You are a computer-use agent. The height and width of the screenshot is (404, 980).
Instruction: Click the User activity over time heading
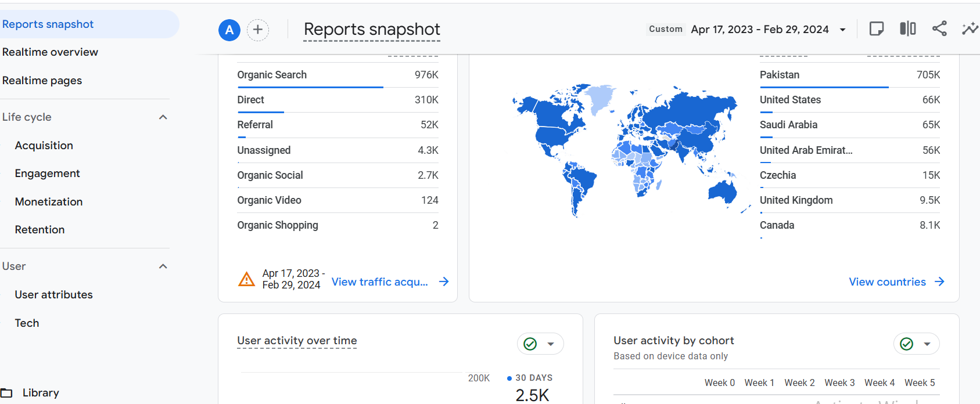297,341
